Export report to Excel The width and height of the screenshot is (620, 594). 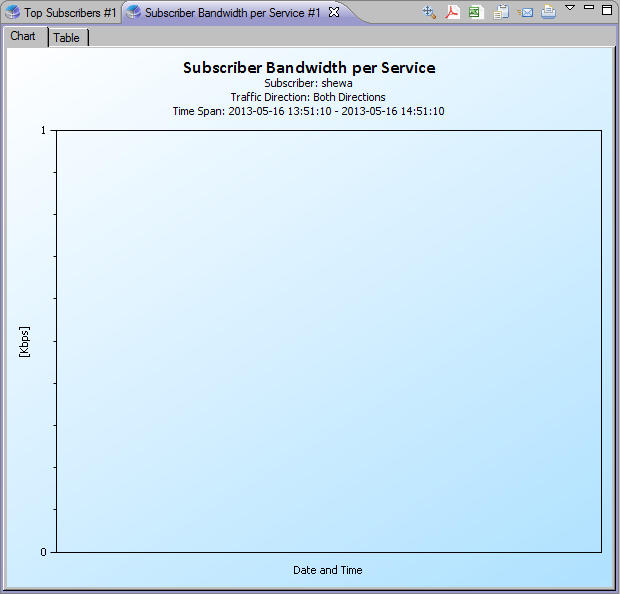pyautogui.click(x=476, y=12)
